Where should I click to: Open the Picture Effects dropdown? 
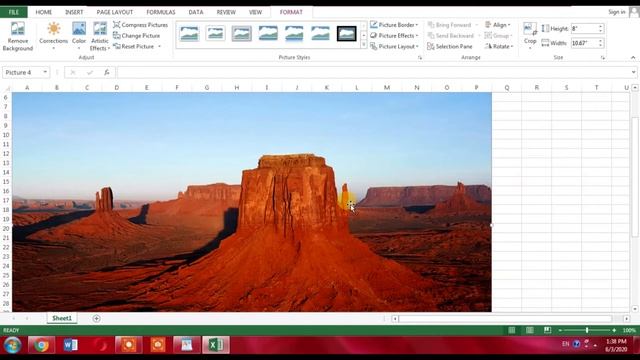point(394,36)
